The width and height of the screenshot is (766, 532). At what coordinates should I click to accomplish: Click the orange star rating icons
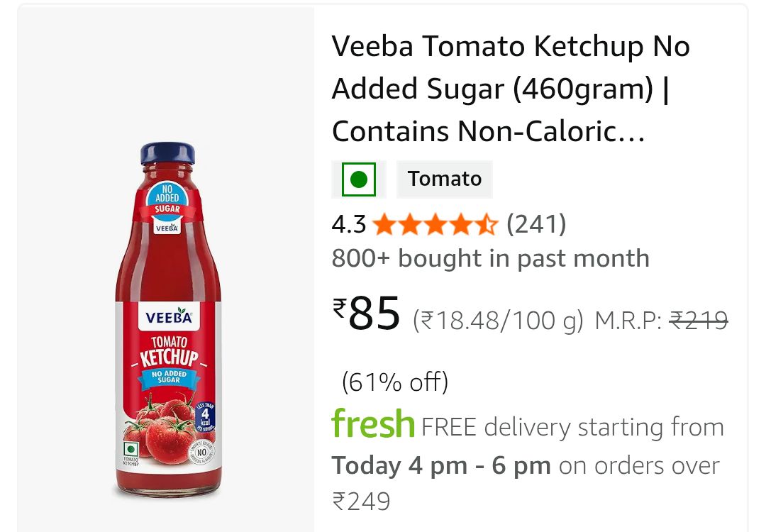point(435,225)
